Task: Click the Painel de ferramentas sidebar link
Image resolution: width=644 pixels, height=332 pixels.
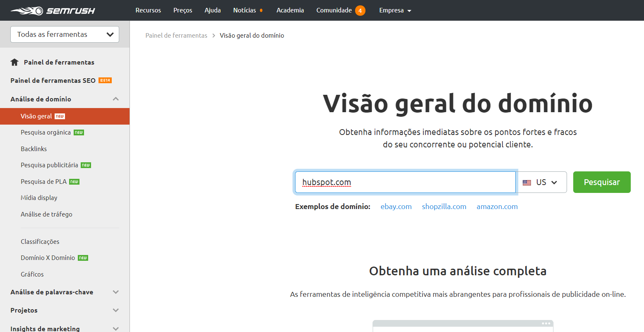Action: click(59, 62)
